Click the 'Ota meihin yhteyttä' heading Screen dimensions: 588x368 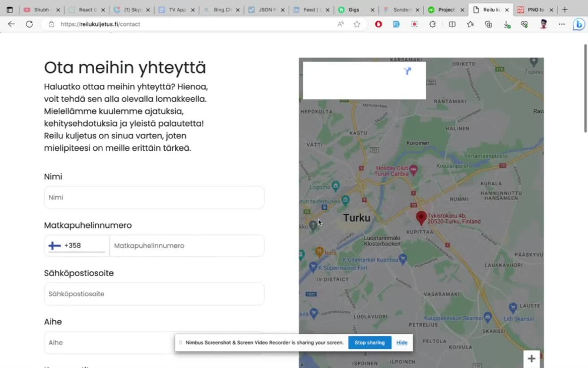click(x=125, y=68)
